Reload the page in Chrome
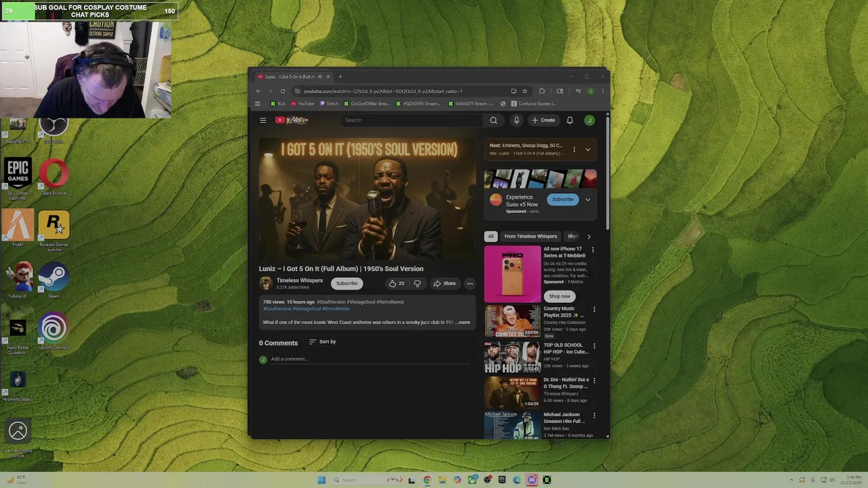This screenshot has height=488, width=868. click(x=283, y=91)
